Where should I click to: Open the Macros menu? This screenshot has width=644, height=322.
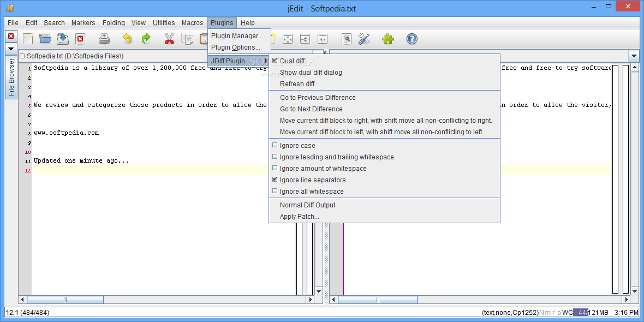tap(192, 23)
